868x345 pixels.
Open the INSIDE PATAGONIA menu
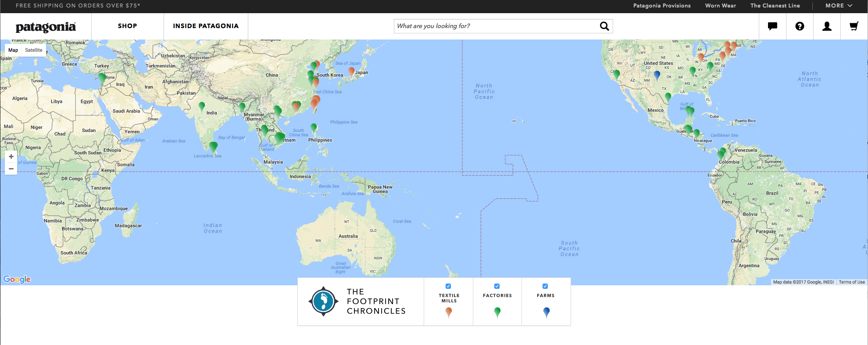pyautogui.click(x=206, y=26)
